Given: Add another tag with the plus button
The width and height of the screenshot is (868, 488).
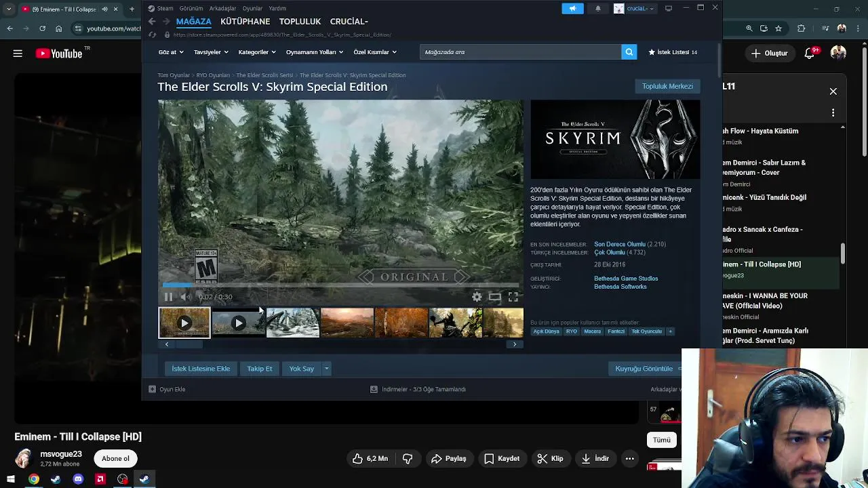Looking at the screenshot, I should [670, 331].
